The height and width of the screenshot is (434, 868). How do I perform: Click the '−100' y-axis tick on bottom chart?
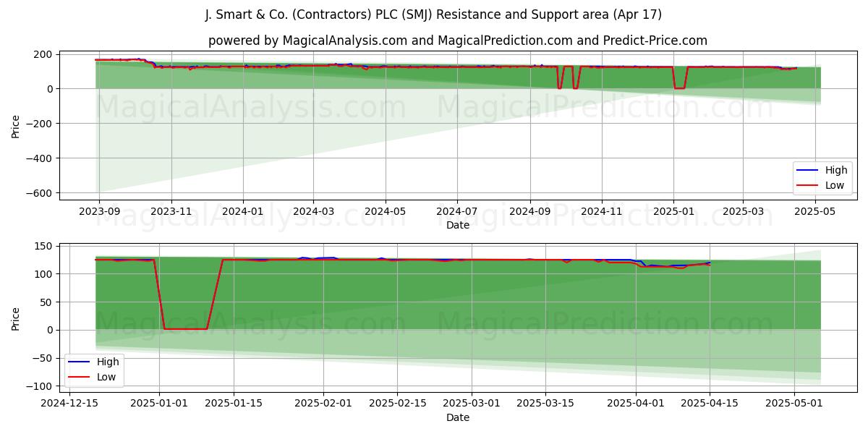tap(39, 386)
